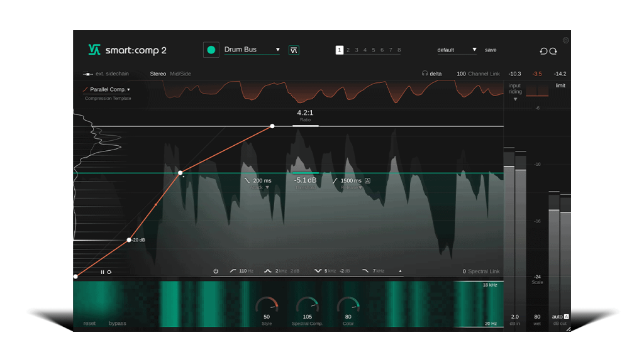Switch to Stereo processing mode
Screen dimensions: 644x362
[158, 74]
